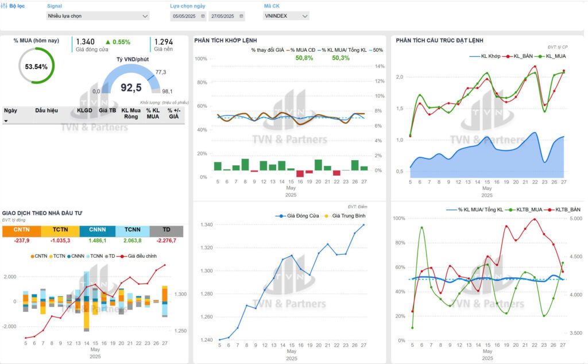Image resolution: width=588 pixels, height=364 pixels.
Task: Open the end date calendar picker icon
Action: (x=241, y=16)
